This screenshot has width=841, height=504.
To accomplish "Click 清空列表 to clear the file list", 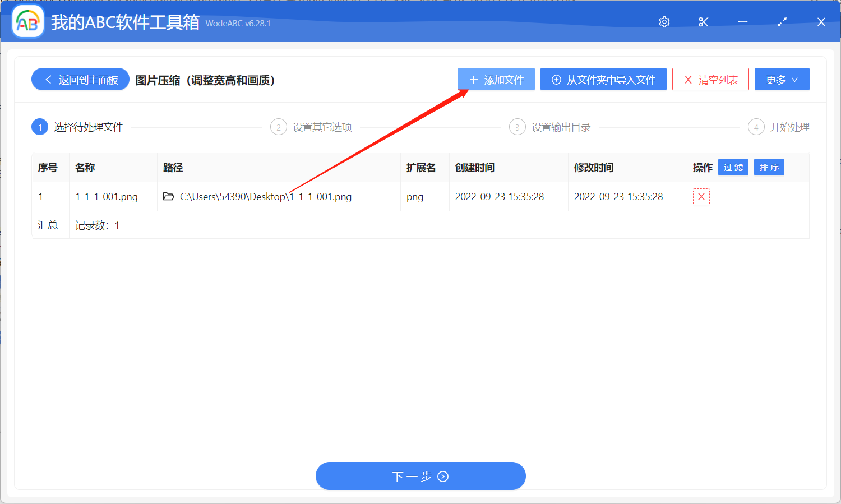I will 710,79.
